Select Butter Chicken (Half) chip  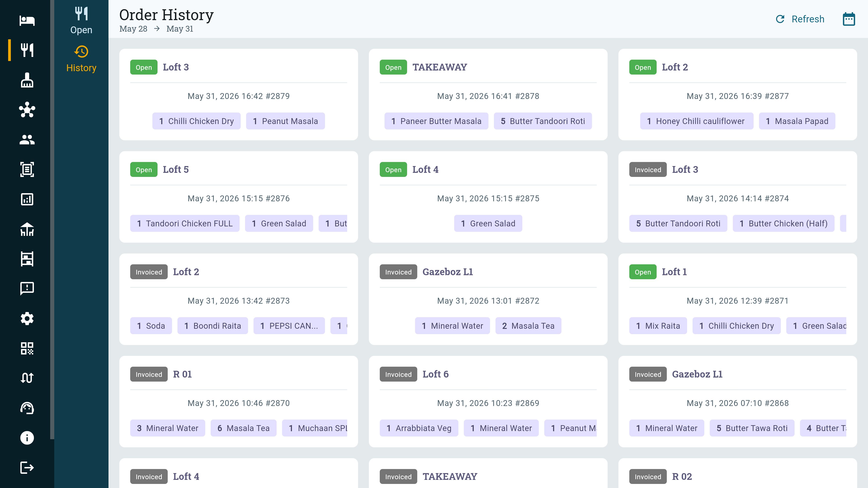click(x=783, y=224)
